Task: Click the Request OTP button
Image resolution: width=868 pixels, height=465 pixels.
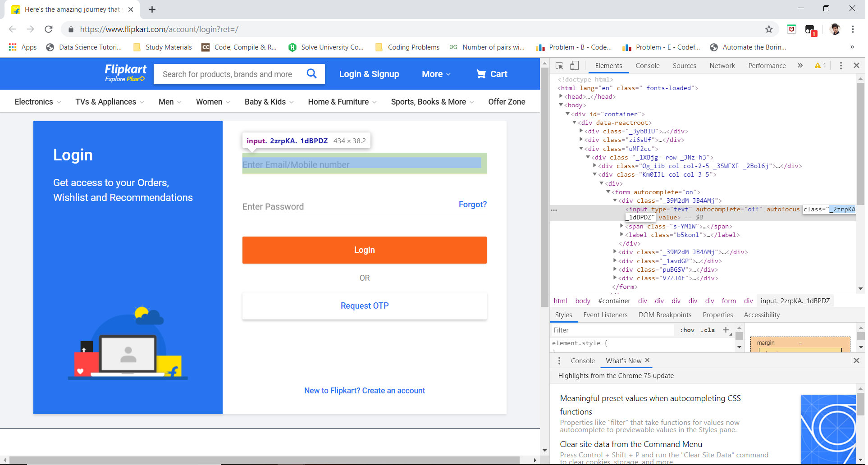Action: pyautogui.click(x=365, y=306)
